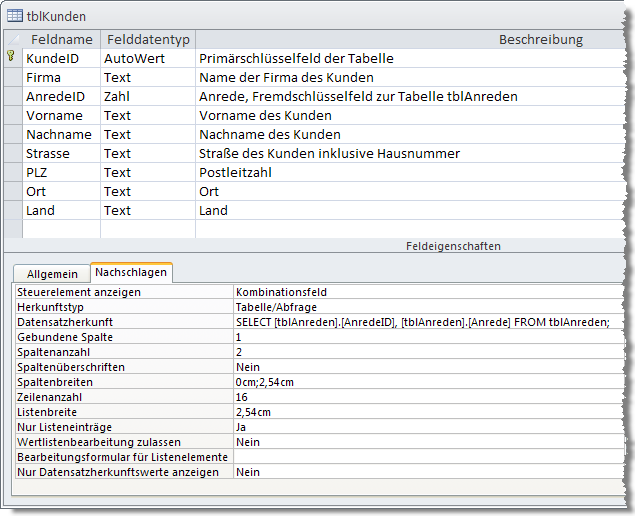This screenshot has width=635, height=516.
Task: Click the primary key icon beside KundeID
Action: point(11,58)
